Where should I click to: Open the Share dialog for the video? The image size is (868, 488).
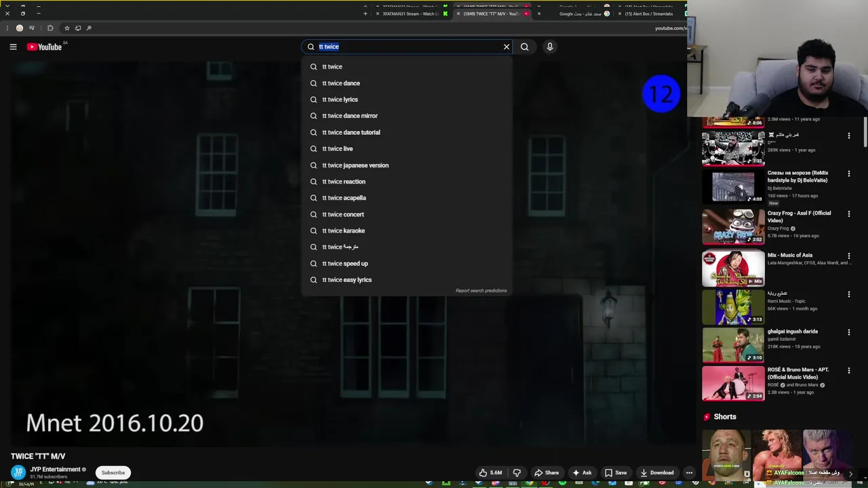pos(547,472)
